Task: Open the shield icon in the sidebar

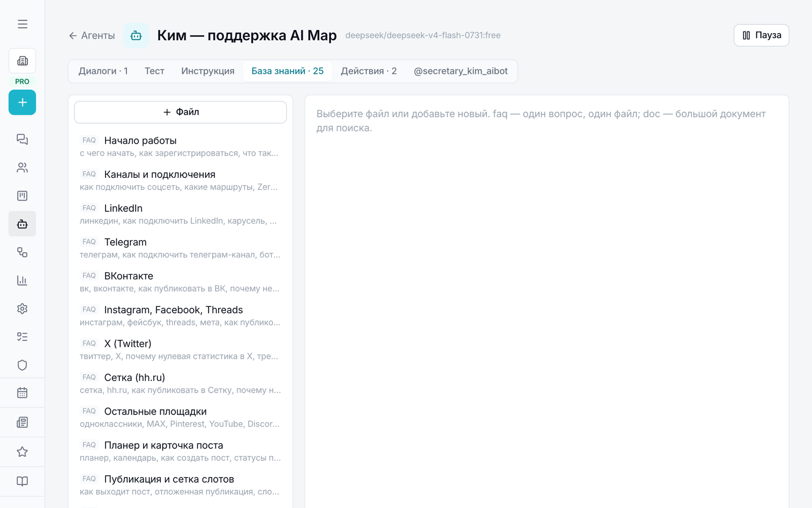Action: pos(22,365)
